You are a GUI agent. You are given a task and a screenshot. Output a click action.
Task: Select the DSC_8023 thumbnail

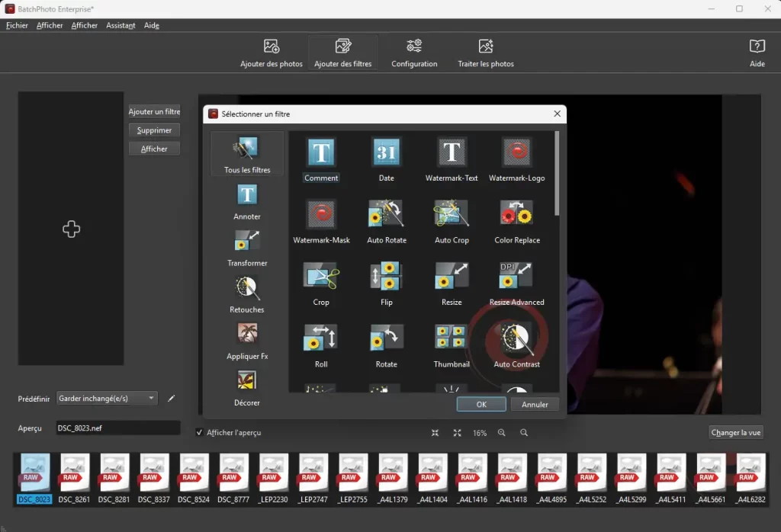tap(34, 478)
